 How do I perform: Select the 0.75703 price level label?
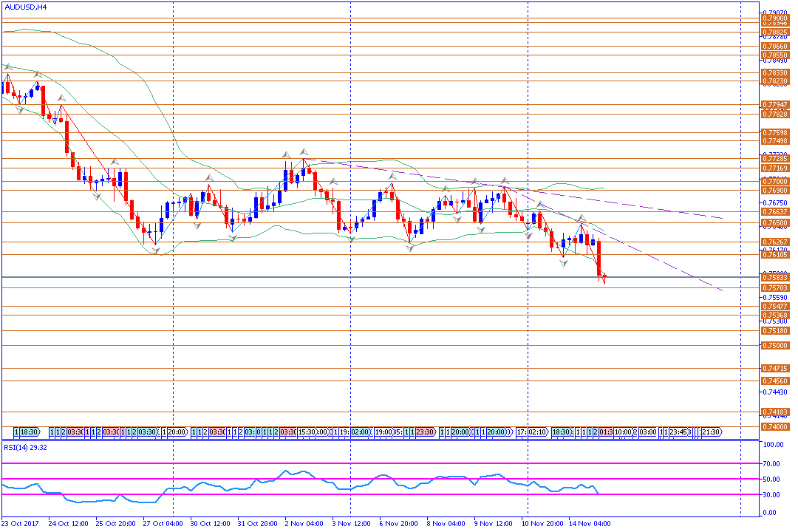pyautogui.click(x=775, y=288)
